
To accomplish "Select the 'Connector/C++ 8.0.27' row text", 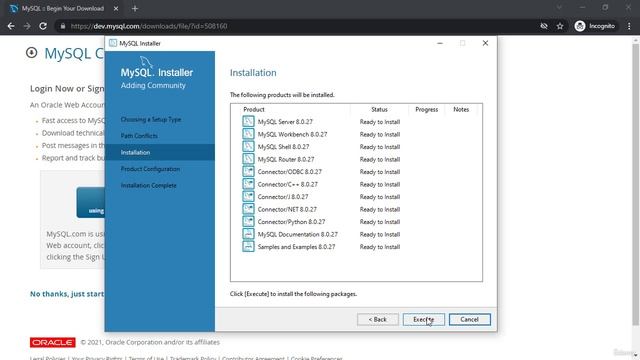I will [x=287, y=184].
